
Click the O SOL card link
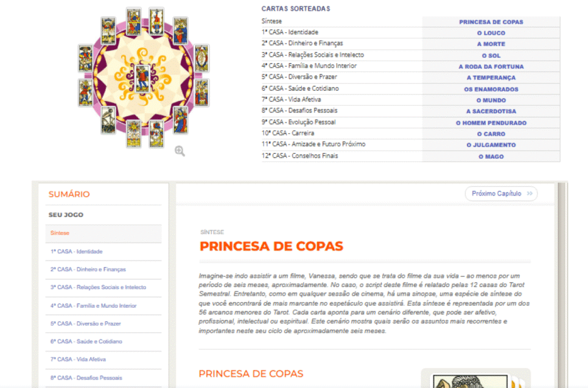(491, 55)
